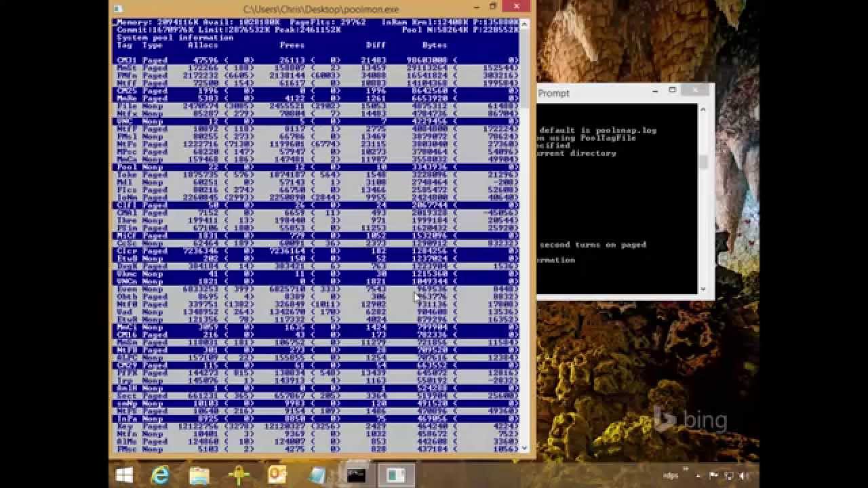
Task: Maximize the Command Prompt window
Action: pos(672,90)
